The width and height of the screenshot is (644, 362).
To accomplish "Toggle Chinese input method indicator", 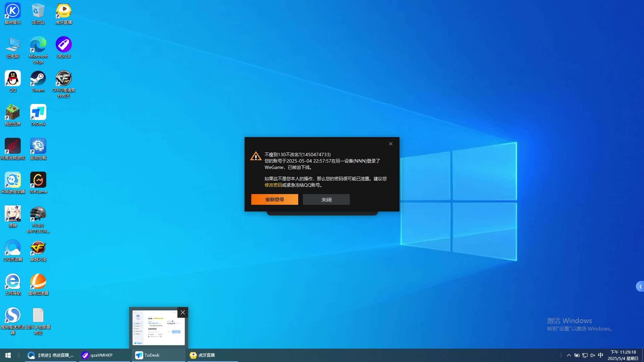I will (x=601, y=355).
